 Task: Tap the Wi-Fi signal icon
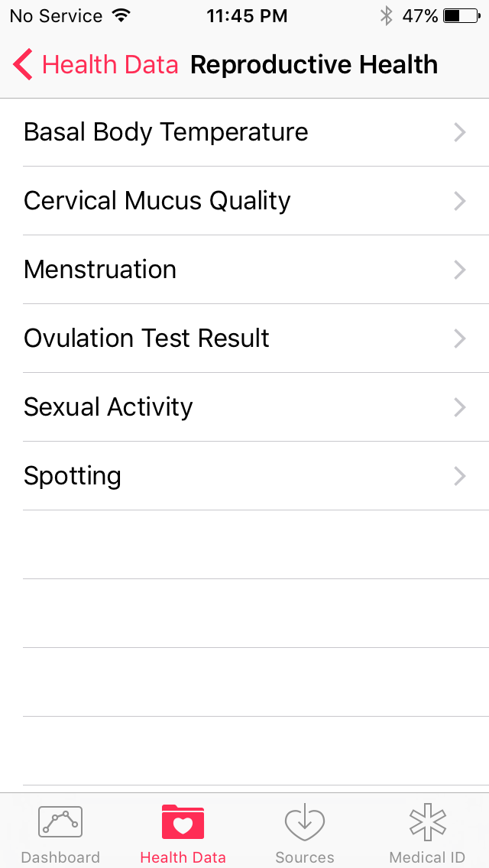click(x=121, y=16)
